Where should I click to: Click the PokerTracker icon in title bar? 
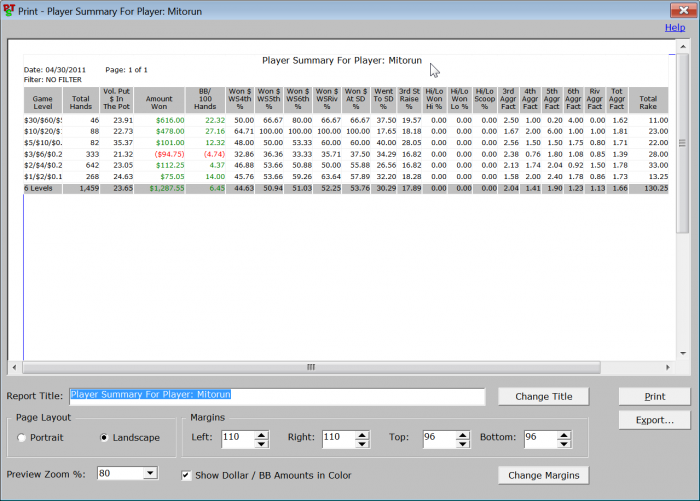(x=9, y=8)
